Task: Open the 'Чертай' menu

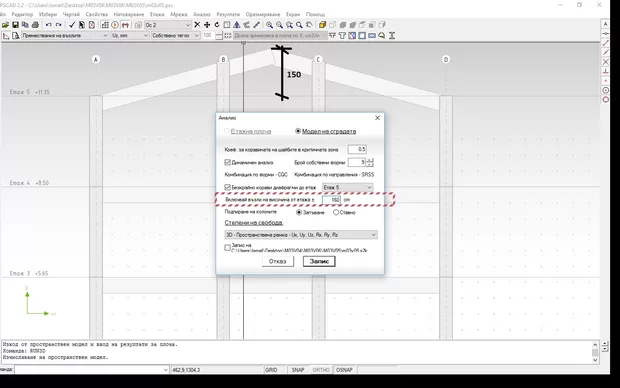Action: (71, 14)
